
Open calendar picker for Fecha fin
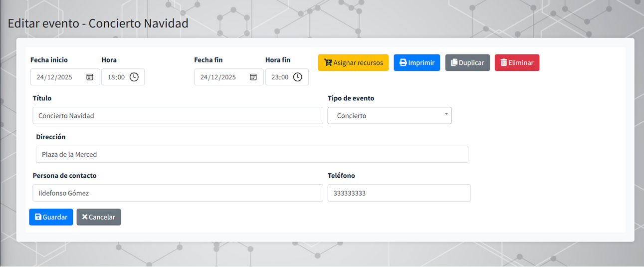tap(253, 77)
